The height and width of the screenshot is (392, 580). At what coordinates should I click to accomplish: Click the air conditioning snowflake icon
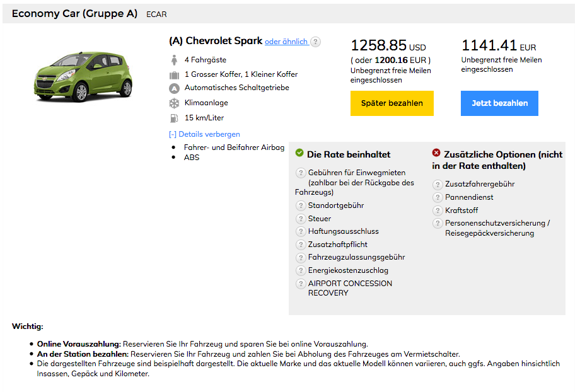point(175,103)
